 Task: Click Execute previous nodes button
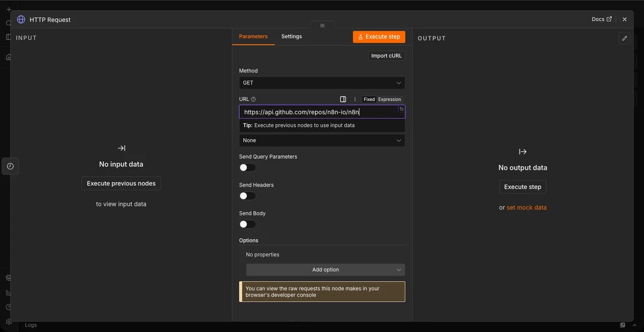point(121,183)
